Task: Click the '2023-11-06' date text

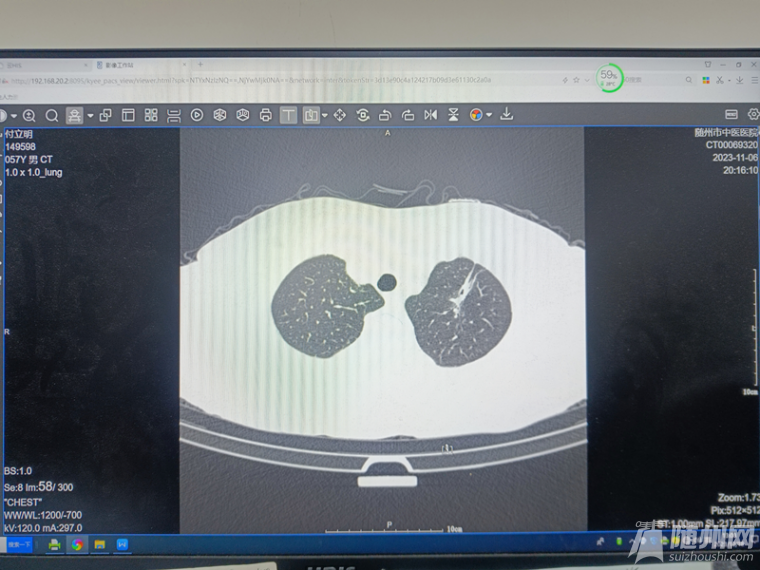Action: point(734,158)
